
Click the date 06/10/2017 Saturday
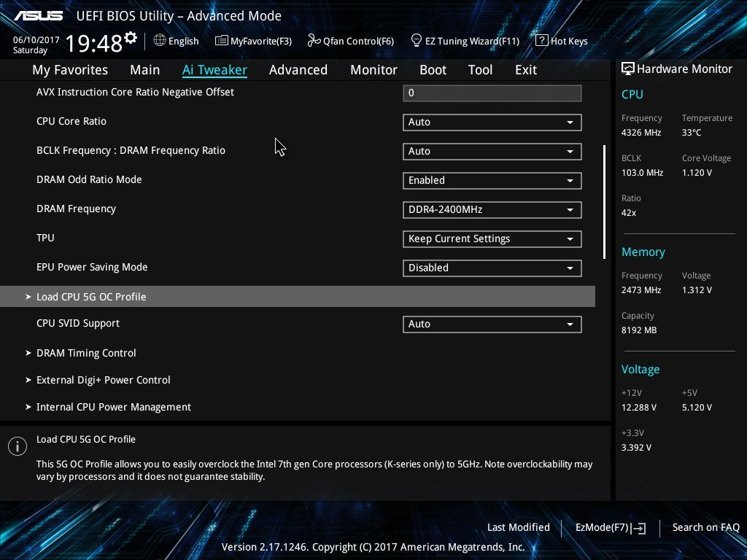36,45
